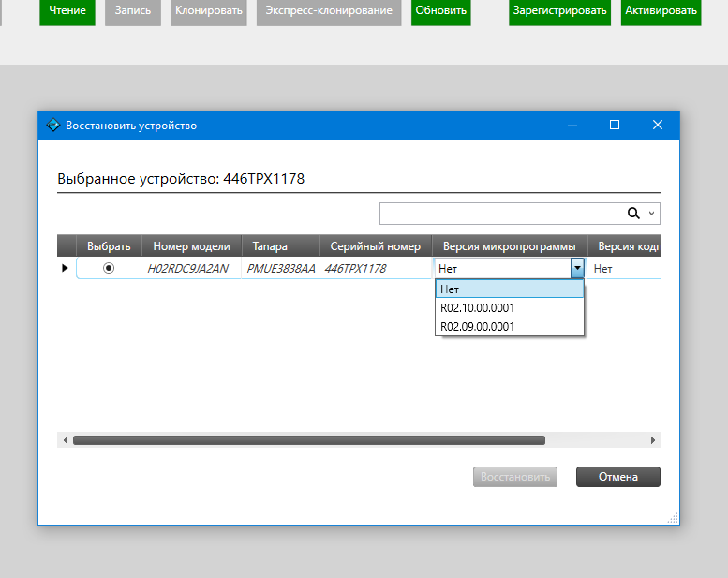Click the search magnifier icon

click(x=633, y=213)
